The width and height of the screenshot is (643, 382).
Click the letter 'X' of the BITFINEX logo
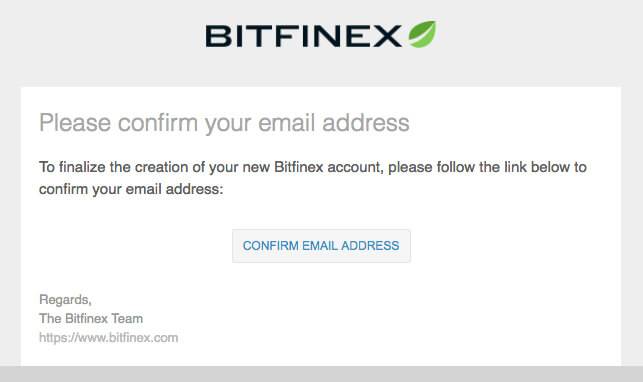tap(387, 36)
